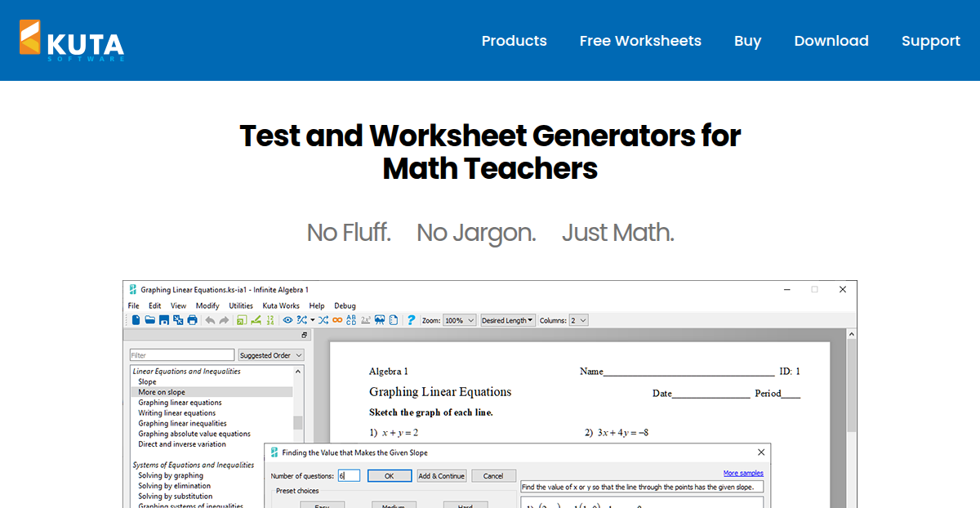
Task: Click the Open folder toolbar icon
Action: [149, 320]
